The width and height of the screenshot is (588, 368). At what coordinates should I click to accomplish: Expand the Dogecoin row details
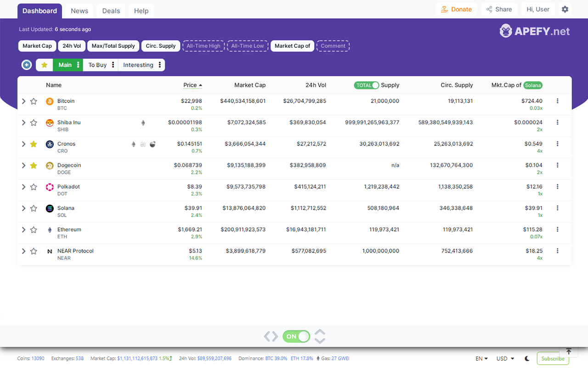pyautogui.click(x=23, y=165)
